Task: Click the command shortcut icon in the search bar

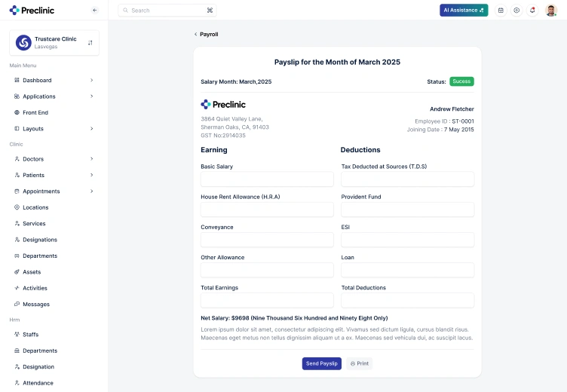Action: pyautogui.click(x=210, y=11)
